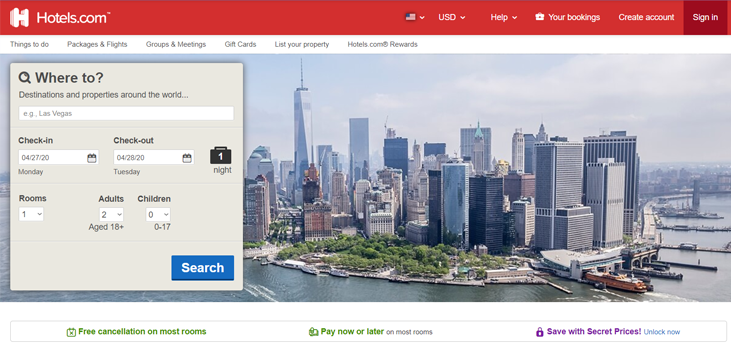Click the Check-out date field 04/28/20
The height and width of the screenshot is (360, 731).
click(154, 157)
